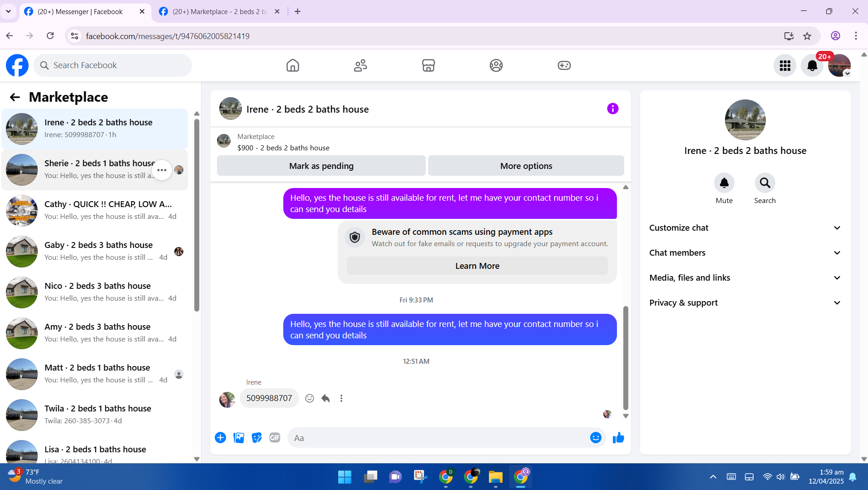This screenshot has width=868, height=490.
Task: Open the $900 2 beds listing link
Action: 283,148
